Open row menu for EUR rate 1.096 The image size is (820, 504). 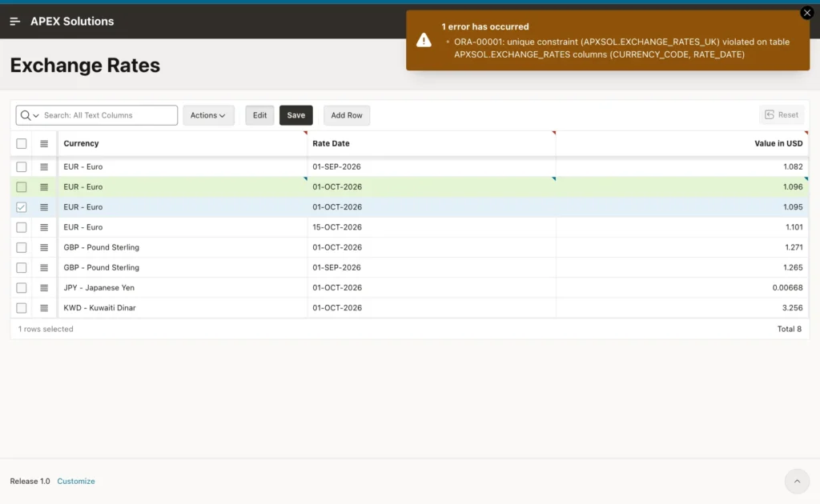point(44,187)
